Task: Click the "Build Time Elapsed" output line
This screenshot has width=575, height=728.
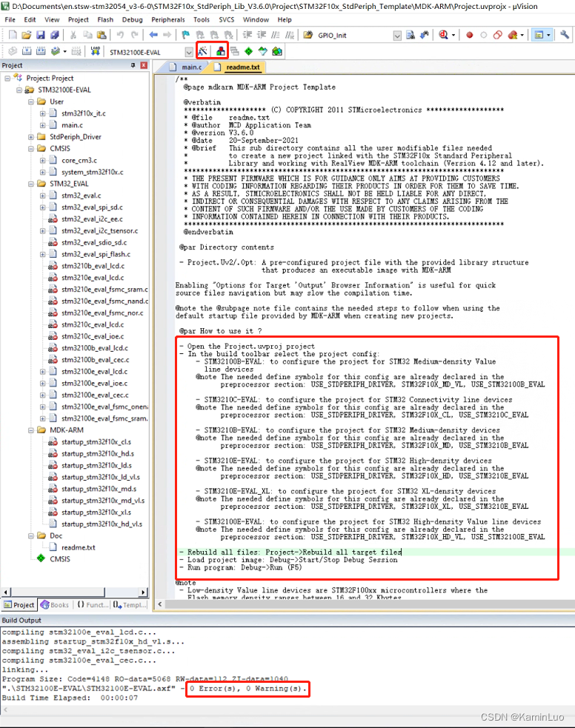Action: [x=70, y=698]
